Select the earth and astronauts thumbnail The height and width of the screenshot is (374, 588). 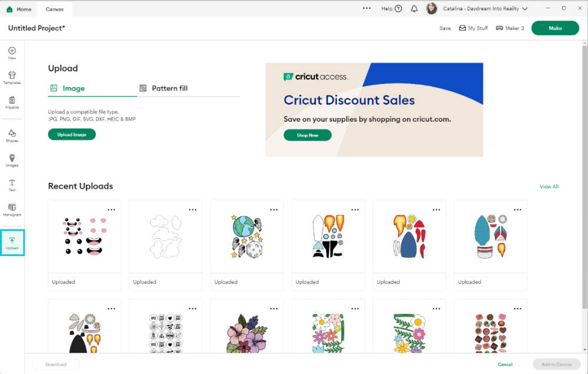pyautogui.click(x=247, y=236)
